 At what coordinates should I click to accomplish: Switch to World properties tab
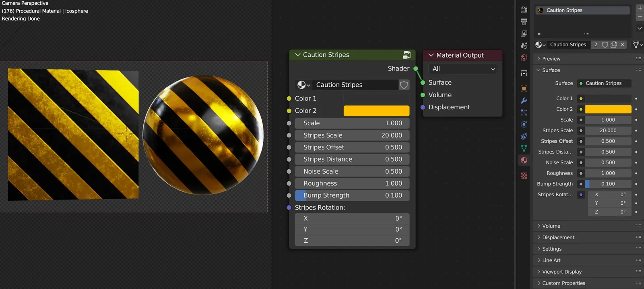[524, 58]
